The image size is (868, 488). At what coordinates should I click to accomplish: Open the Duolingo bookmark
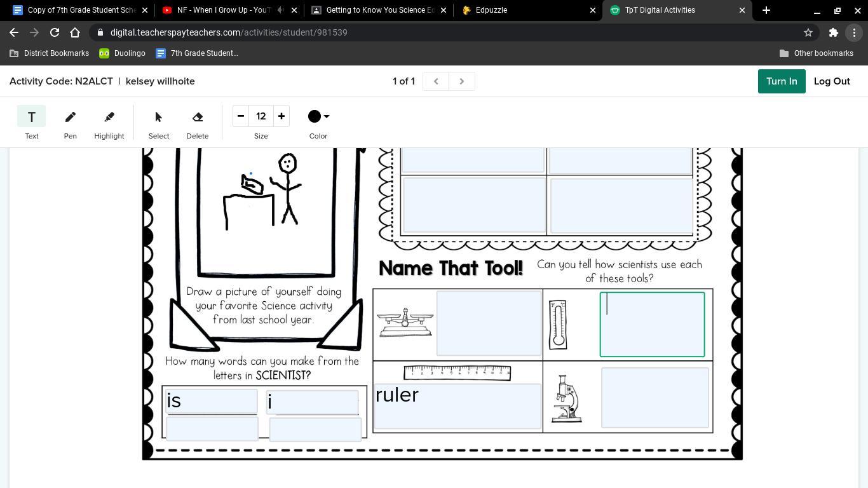click(x=123, y=53)
